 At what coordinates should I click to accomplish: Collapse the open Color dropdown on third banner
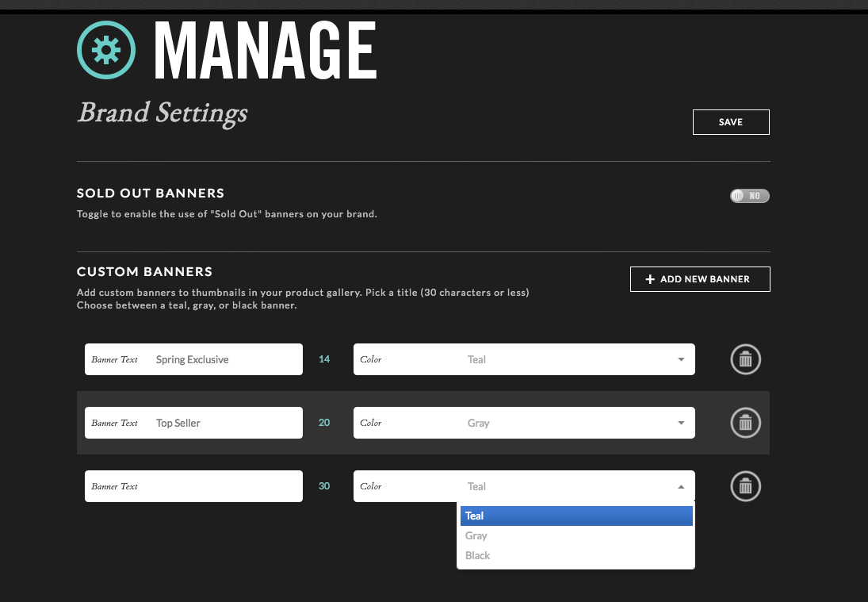click(680, 486)
